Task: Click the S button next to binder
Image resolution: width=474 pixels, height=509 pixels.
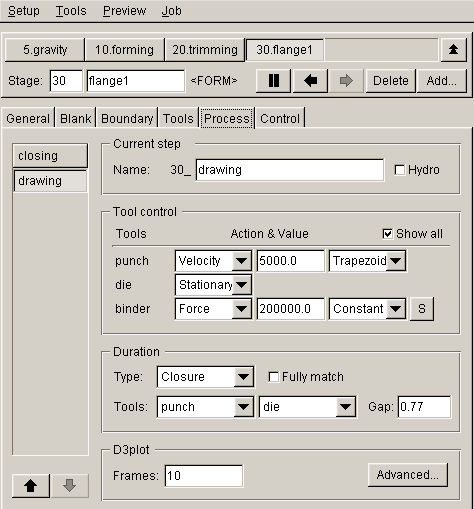Action: tap(422, 309)
